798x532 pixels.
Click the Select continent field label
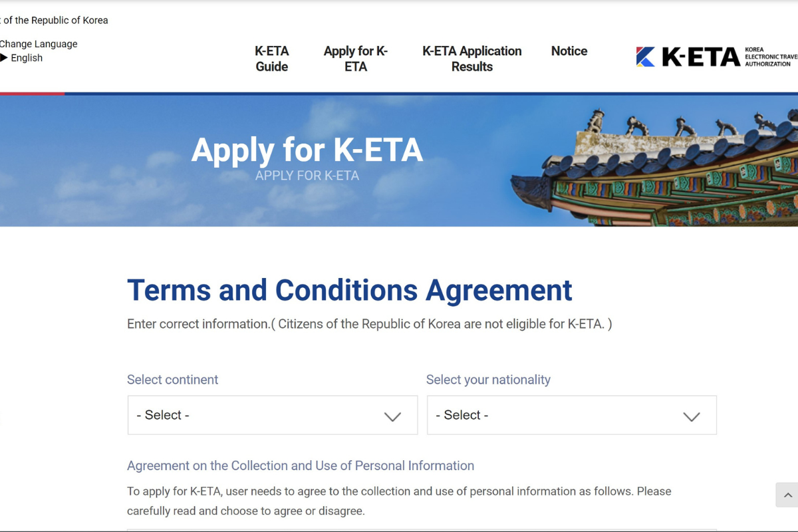tap(172, 380)
